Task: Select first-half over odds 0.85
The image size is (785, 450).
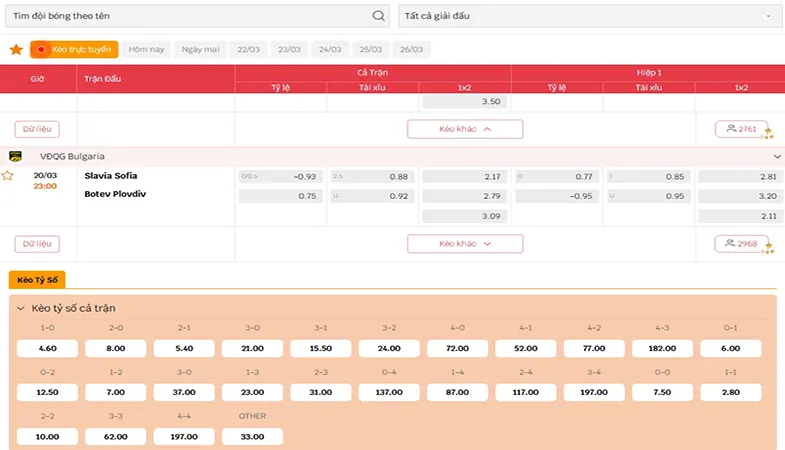Action: pos(649,177)
